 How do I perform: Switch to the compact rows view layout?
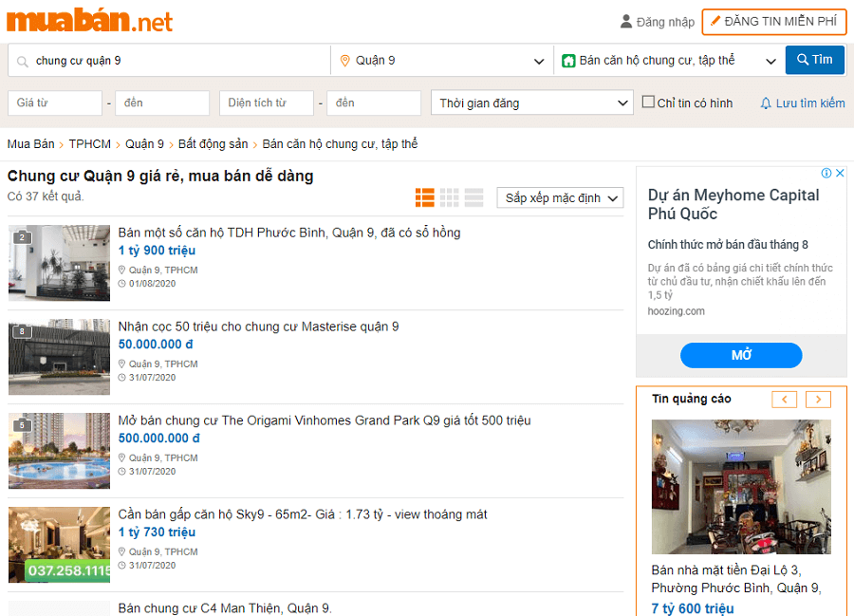click(x=473, y=197)
